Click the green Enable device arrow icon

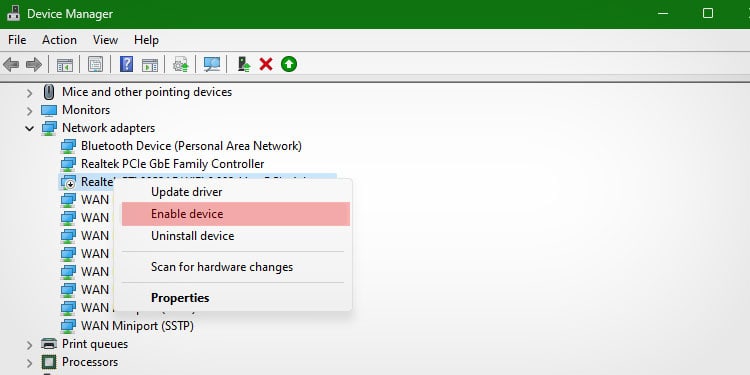(x=289, y=64)
